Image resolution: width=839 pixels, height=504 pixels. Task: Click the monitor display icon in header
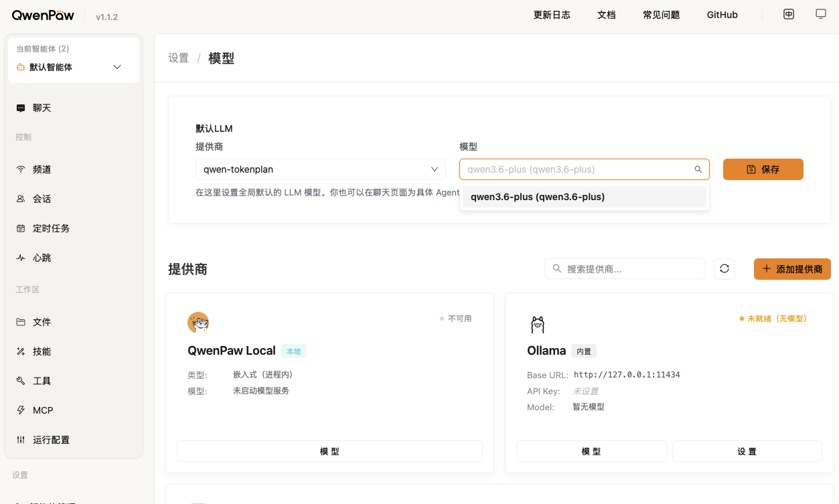pos(820,14)
